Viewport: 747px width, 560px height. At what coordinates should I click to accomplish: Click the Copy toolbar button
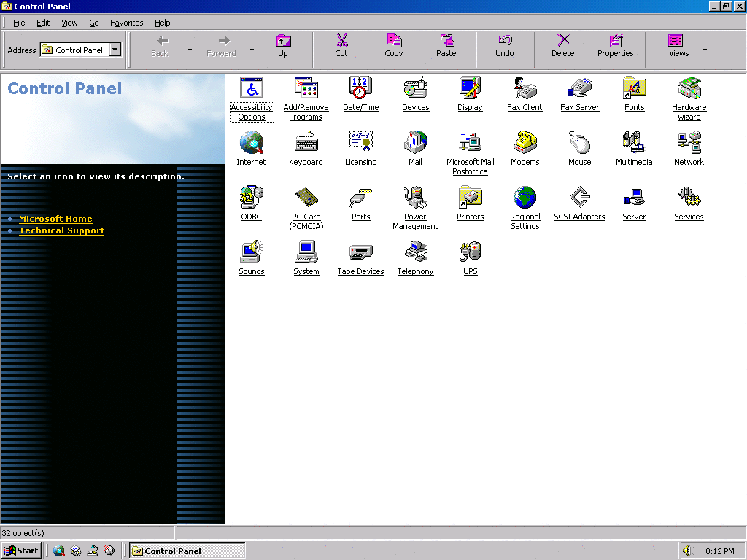[394, 46]
